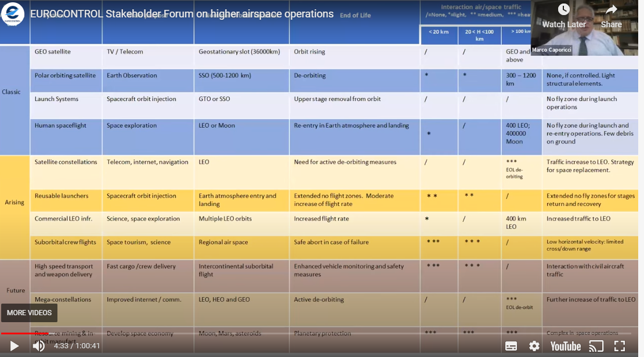The width and height of the screenshot is (644, 357).
Task: Seek using the red progress bar
Action: (x=24, y=333)
